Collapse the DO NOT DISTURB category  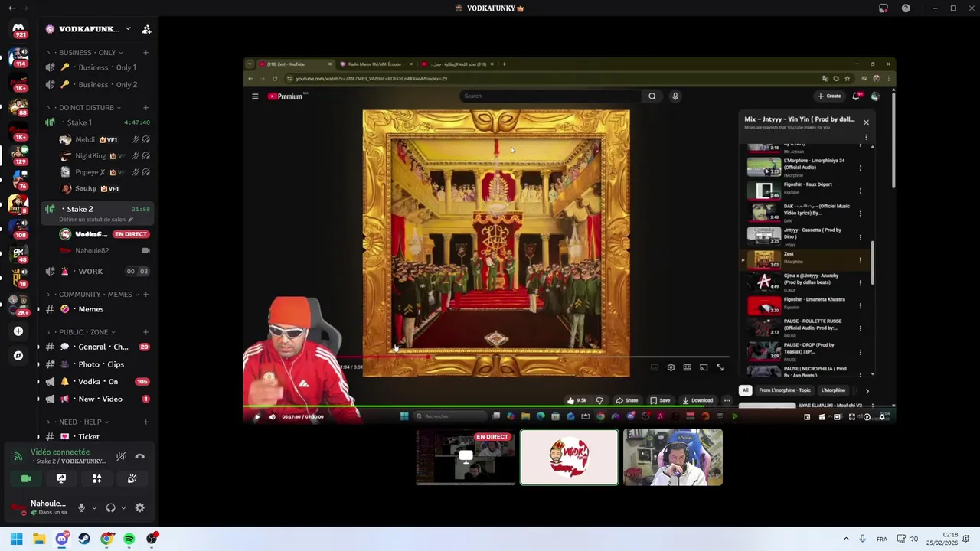[x=86, y=108]
